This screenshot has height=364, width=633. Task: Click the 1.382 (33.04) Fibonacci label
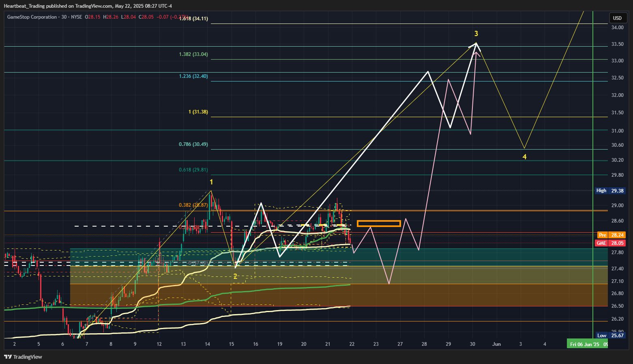point(193,54)
